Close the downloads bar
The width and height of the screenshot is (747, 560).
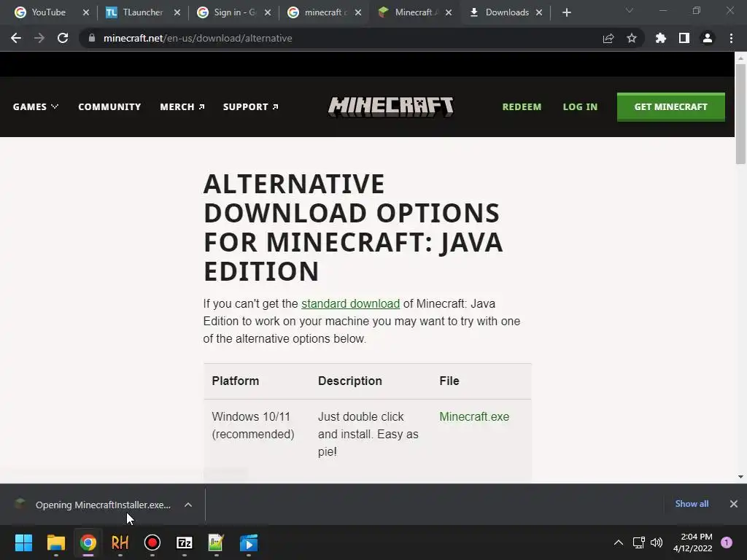tap(734, 504)
